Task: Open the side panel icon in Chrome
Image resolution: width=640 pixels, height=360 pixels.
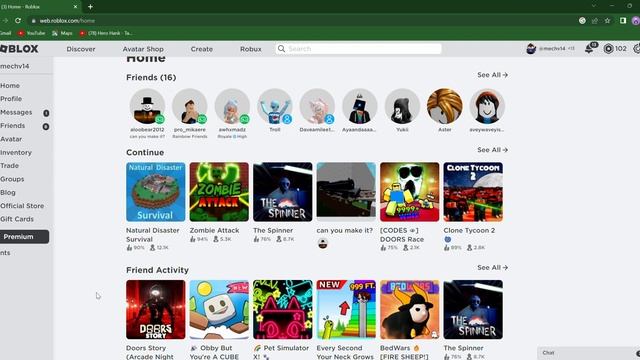Action: click(x=623, y=20)
